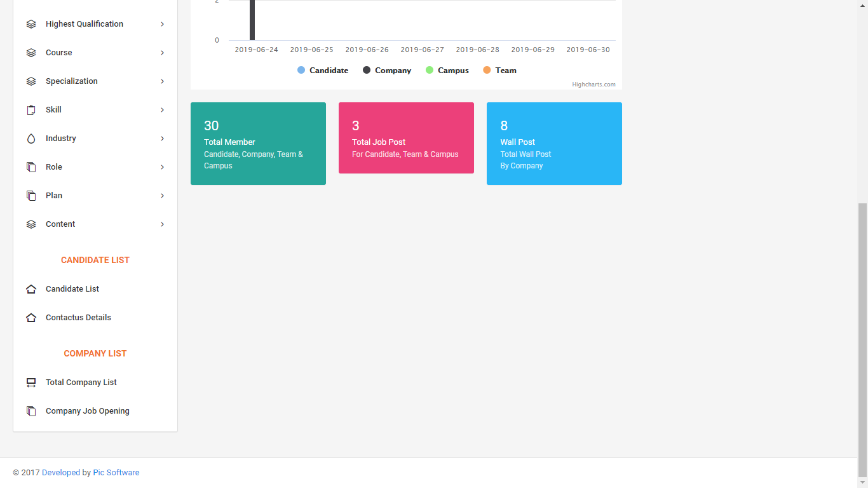This screenshot has width=868, height=488.
Task: Open the Total Job Post card
Action: click(x=406, y=138)
